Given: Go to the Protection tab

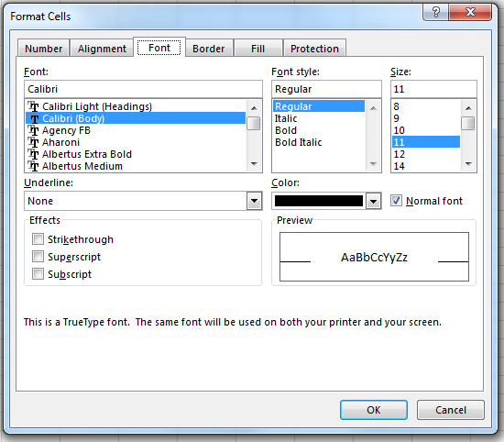Looking at the screenshot, I should point(314,49).
